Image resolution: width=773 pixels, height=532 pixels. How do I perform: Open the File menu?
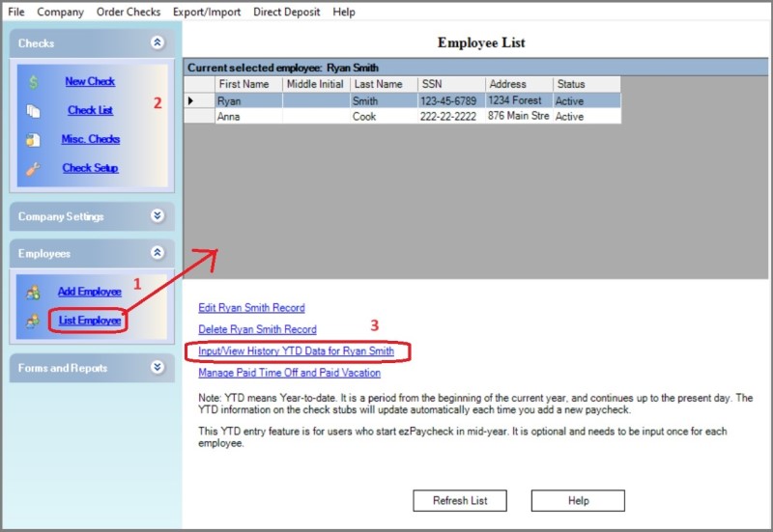click(15, 13)
